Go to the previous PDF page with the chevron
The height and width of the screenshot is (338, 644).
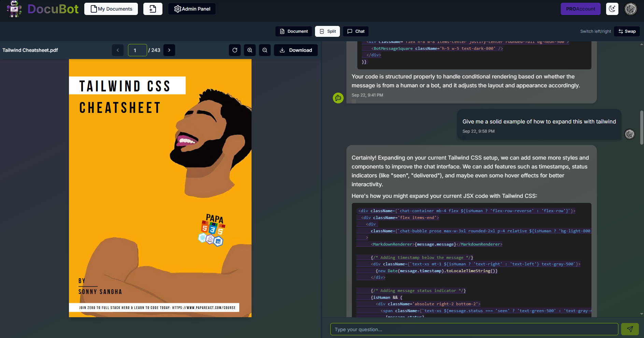pyautogui.click(x=118, y=50)
